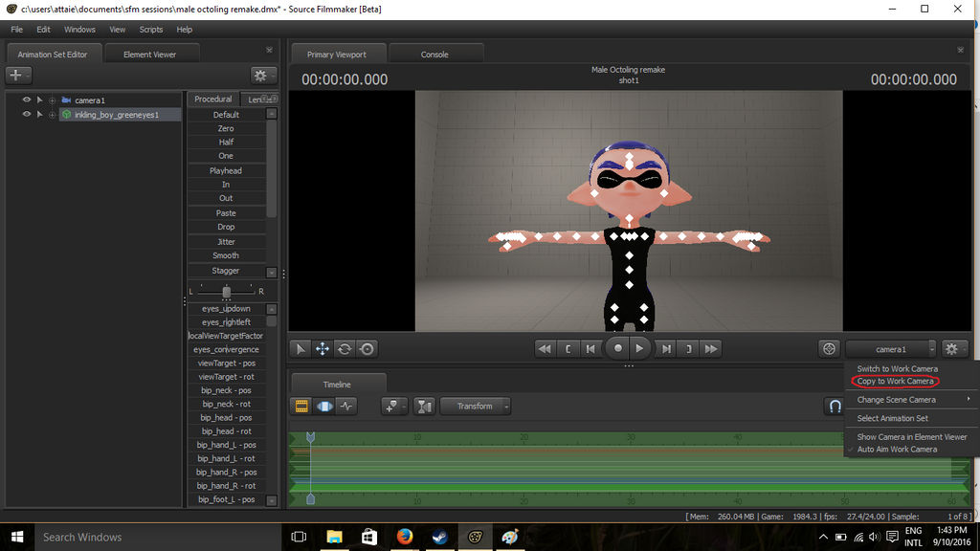
Task: Open the Edit menu
Action: click(43, 30)
